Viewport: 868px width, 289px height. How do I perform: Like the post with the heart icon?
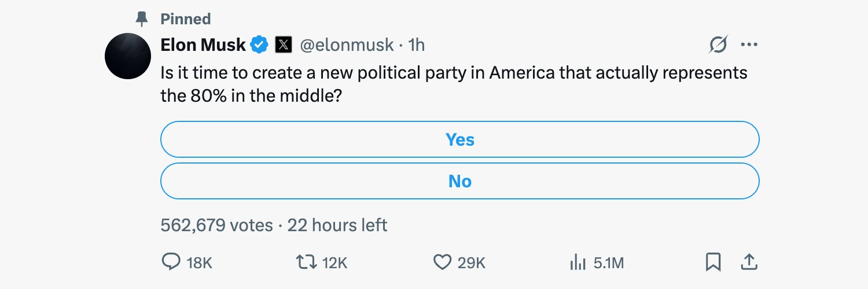442,263
